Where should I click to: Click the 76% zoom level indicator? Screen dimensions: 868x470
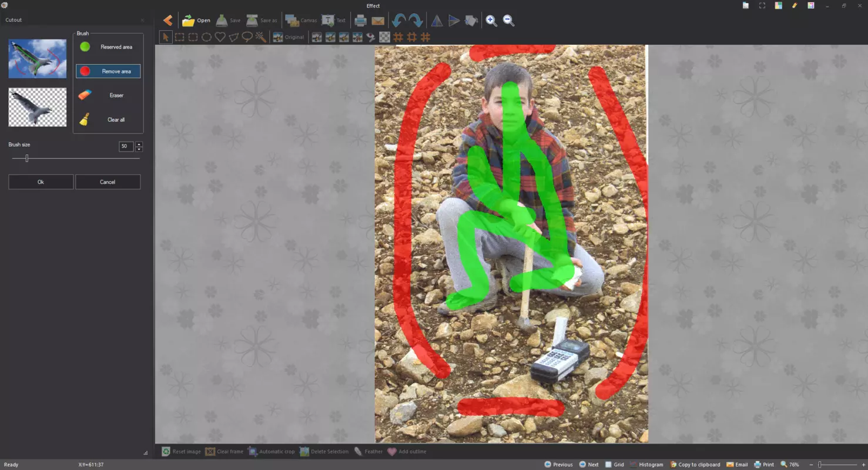[790, 465]
